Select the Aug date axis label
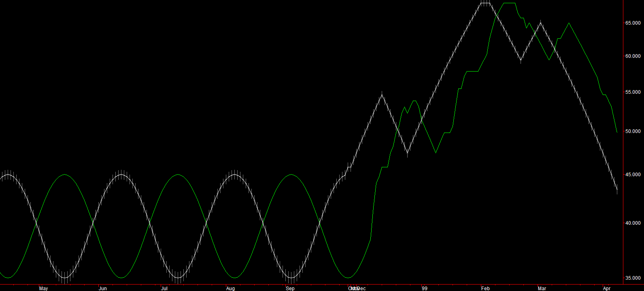This screenshot has width=644, height=291. tap(230, 288)
